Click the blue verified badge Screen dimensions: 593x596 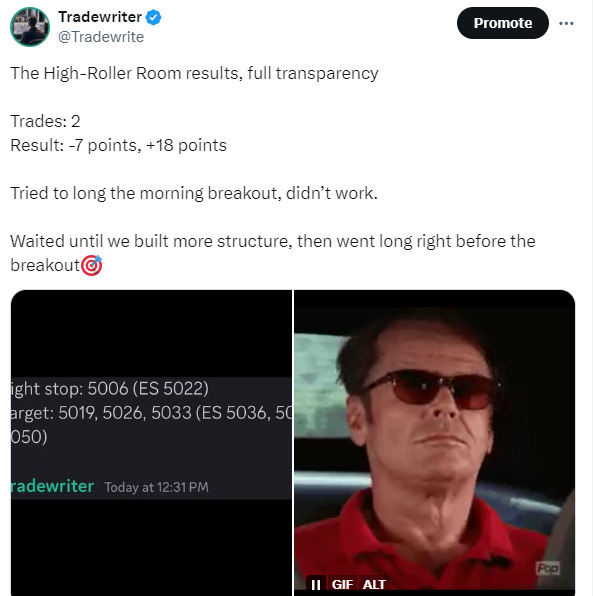[154, 17]
